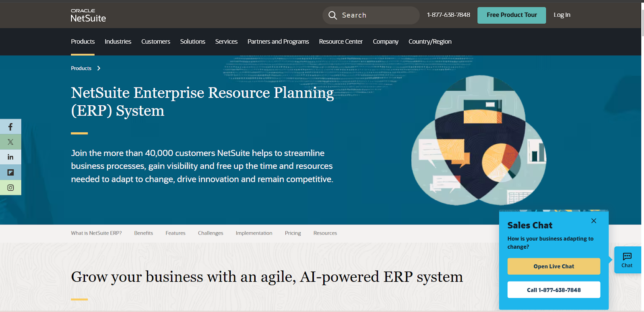Click the 'Grow your business' heading
The height and width of the screenshot is (312, 644).
coord(267,277)
